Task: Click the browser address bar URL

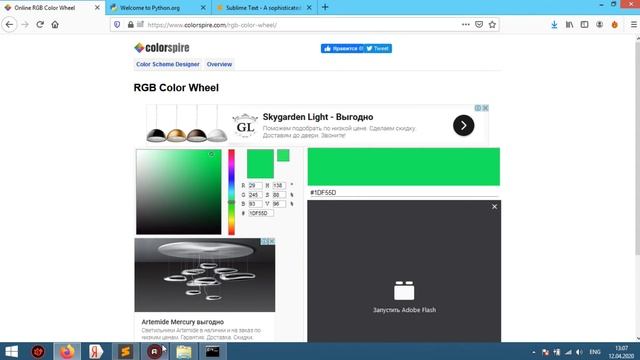Action: click(212, 25)
